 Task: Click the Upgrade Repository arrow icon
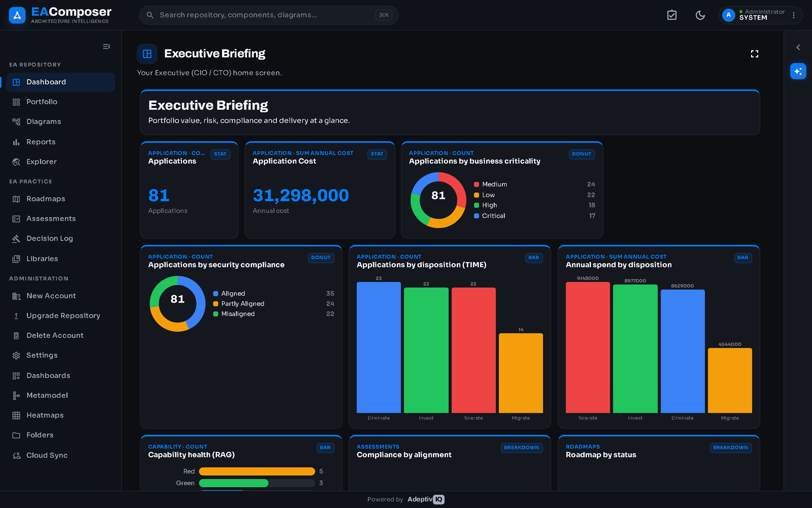(16, 316)
